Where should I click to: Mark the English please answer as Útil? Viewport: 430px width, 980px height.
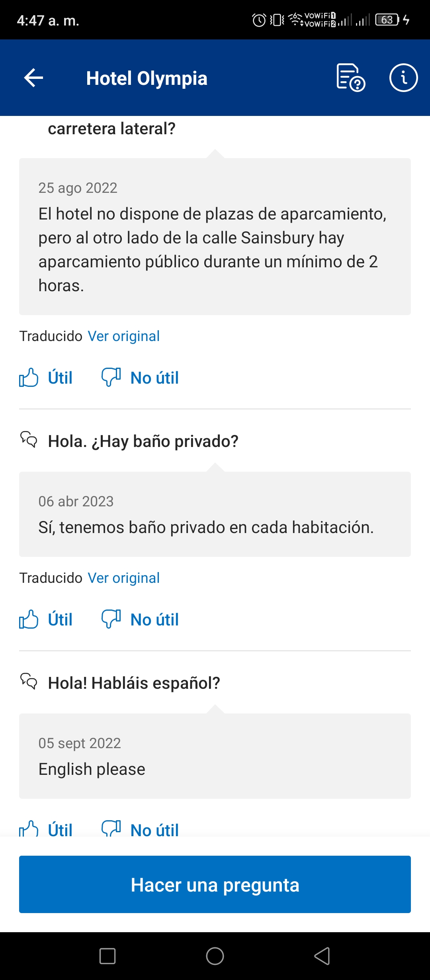coord(60,830)
